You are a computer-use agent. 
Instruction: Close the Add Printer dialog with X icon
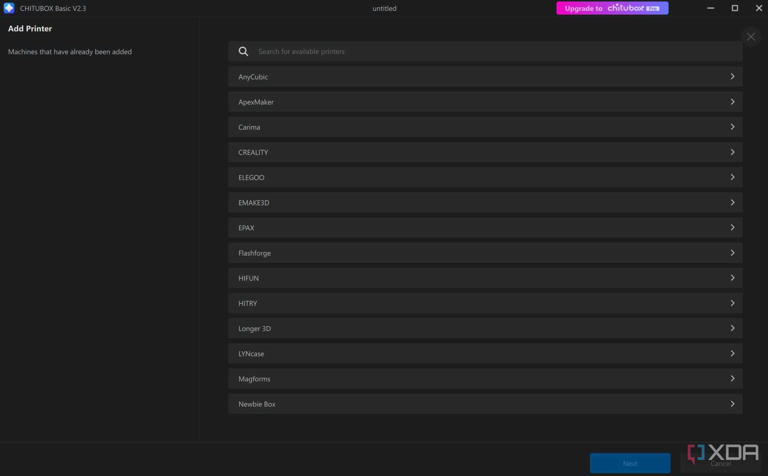[751, 37]
